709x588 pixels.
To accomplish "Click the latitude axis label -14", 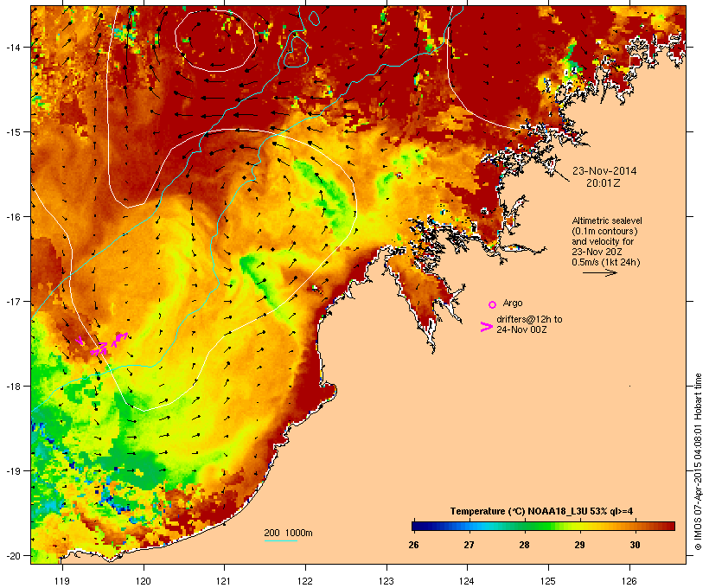I will [x=13, y=47].
